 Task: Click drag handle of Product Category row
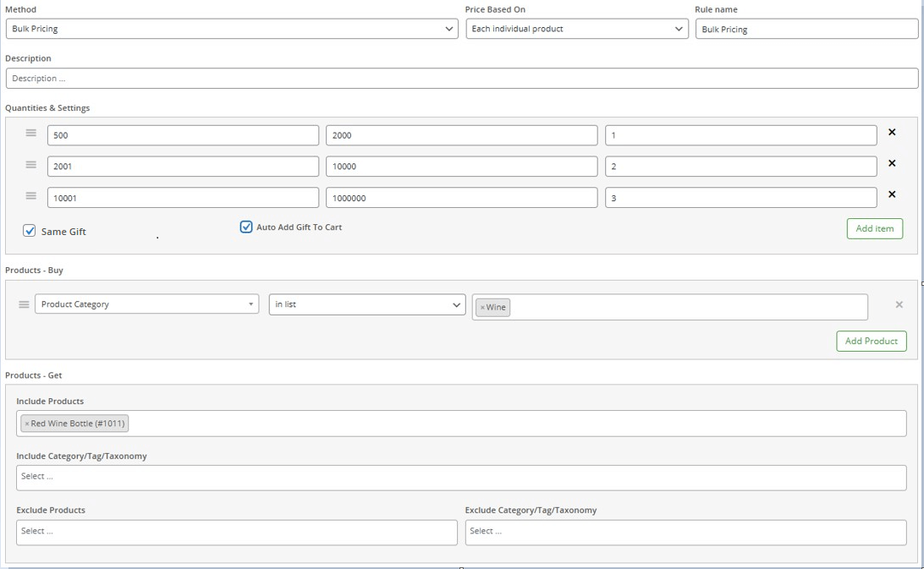coord(24,304)
